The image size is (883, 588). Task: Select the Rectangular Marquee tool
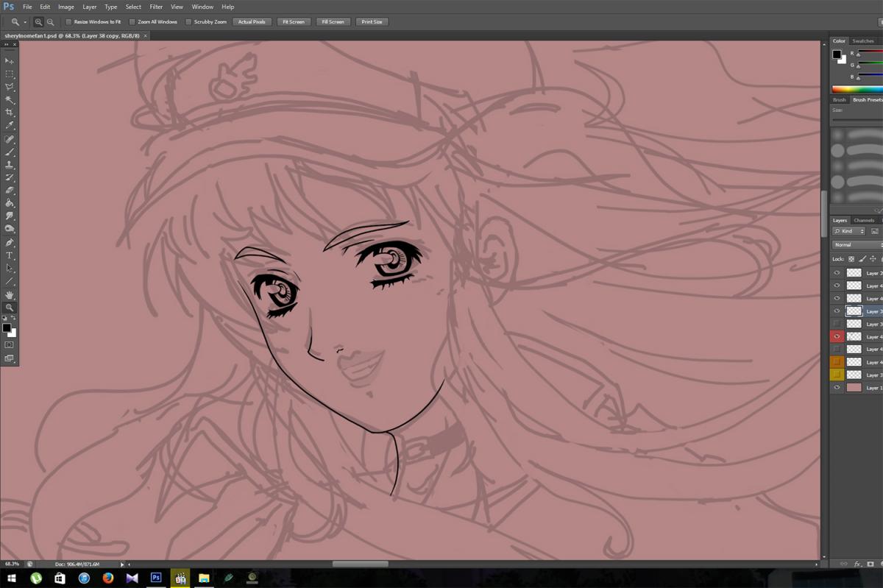[x=10, y=74]
